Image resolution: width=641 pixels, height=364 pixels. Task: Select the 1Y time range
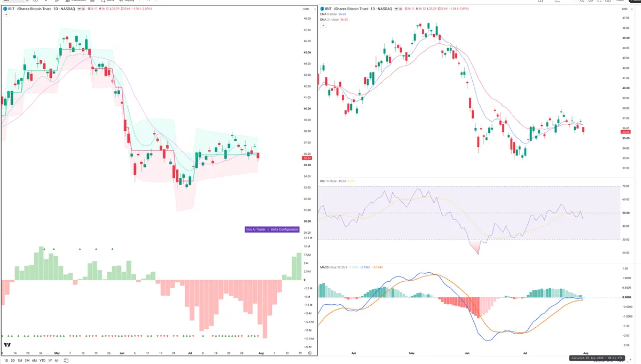tap(50, 361)
